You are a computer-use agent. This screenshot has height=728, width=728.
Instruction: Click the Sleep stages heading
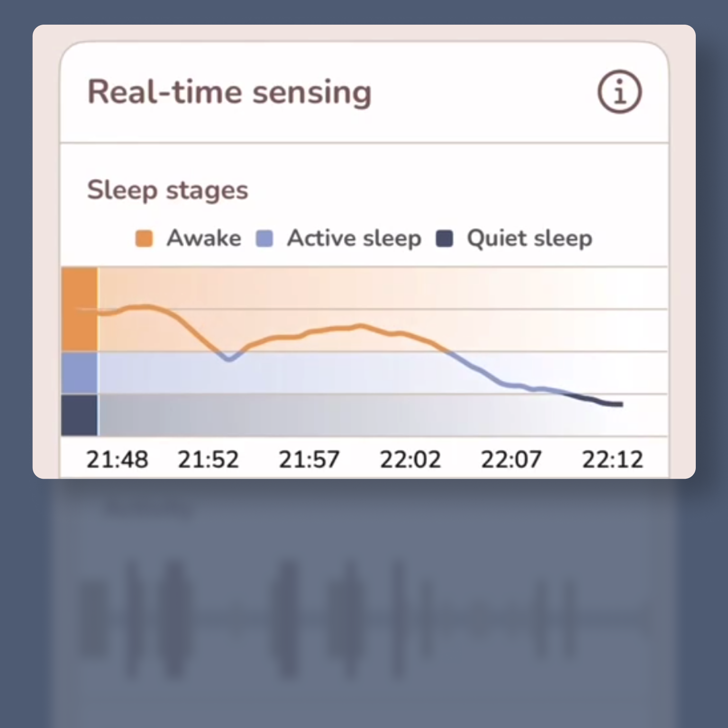(167, 191)
